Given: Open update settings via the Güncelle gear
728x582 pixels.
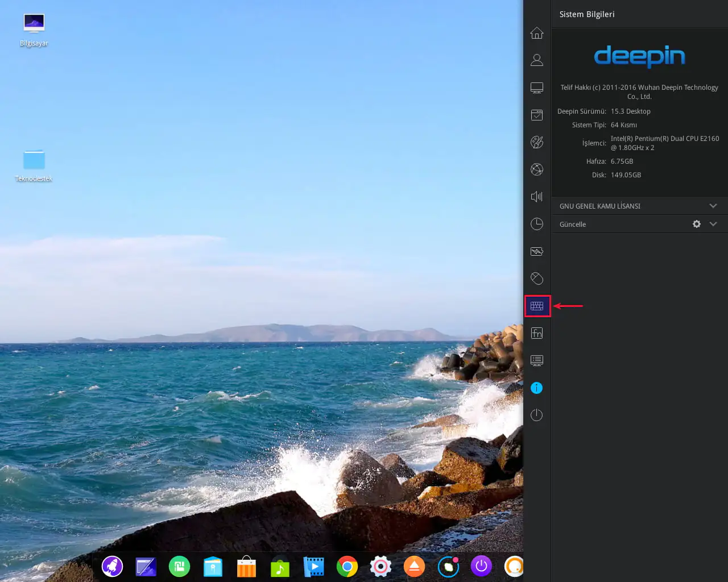Looking at the screenshot, I should point(697,224).
